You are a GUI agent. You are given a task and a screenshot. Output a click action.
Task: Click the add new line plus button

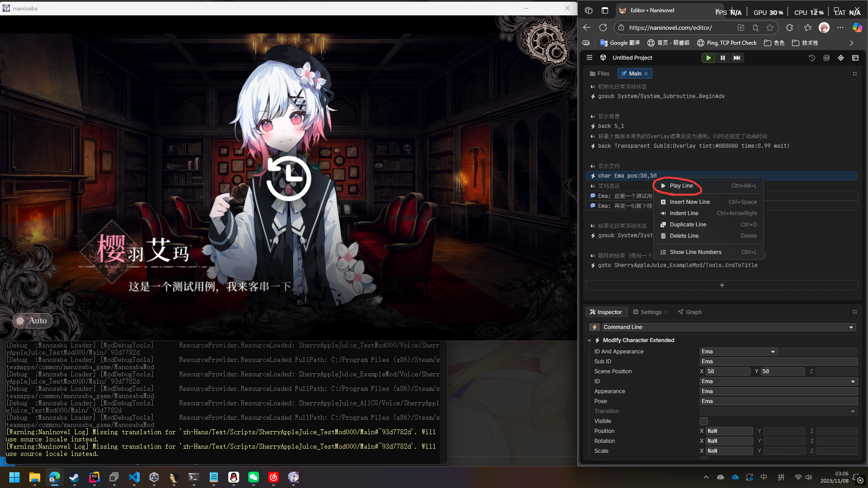coord(722,285)
